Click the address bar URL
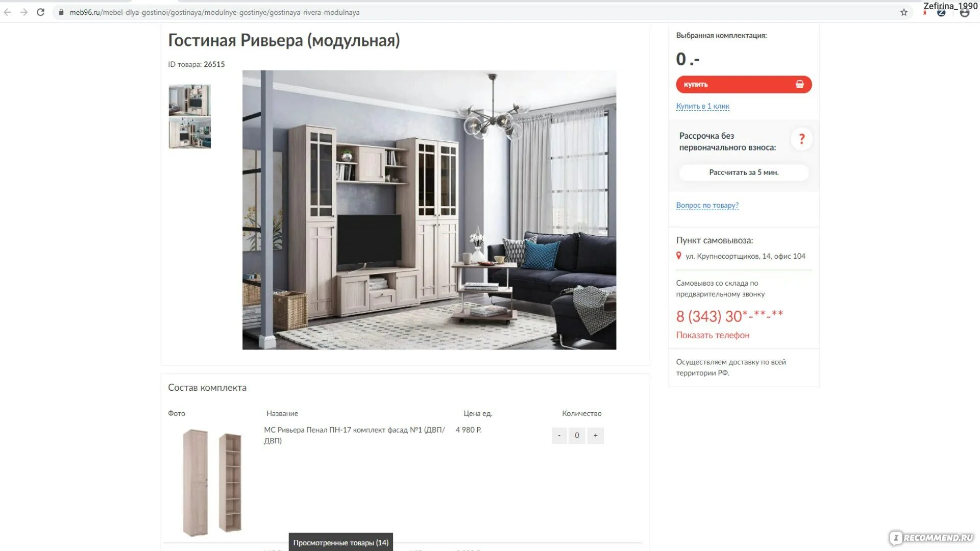980x551 pixels. click(214, 12)
